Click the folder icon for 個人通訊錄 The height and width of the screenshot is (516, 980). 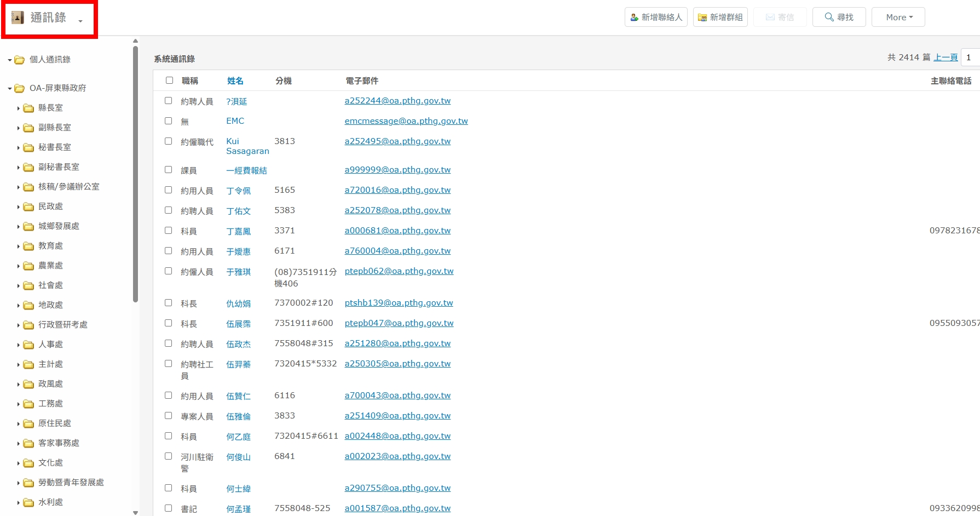(x=20, y=60)
